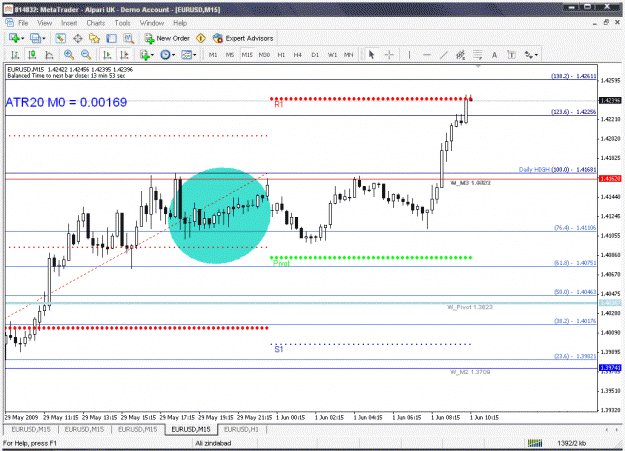Switch to the MN timeframe
The height and width of the screenshot is (451, 625).
pyautogui.click(x=349, y=55)
